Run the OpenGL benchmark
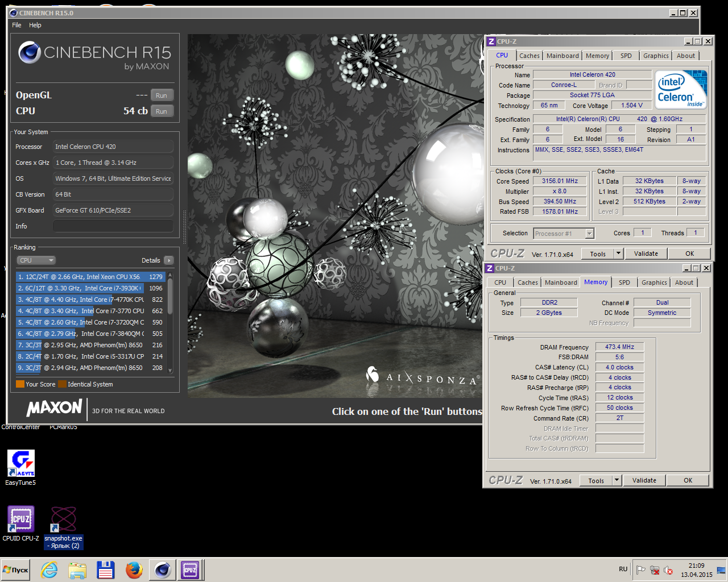This screenshot has height=582, width=728. 162,95
